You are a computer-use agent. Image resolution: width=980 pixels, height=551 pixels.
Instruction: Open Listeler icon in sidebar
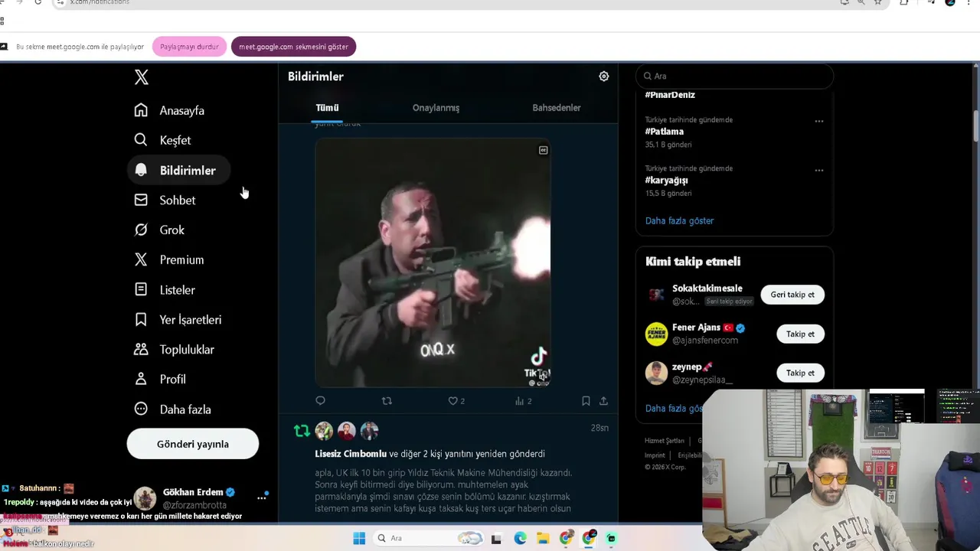(141, 289)
